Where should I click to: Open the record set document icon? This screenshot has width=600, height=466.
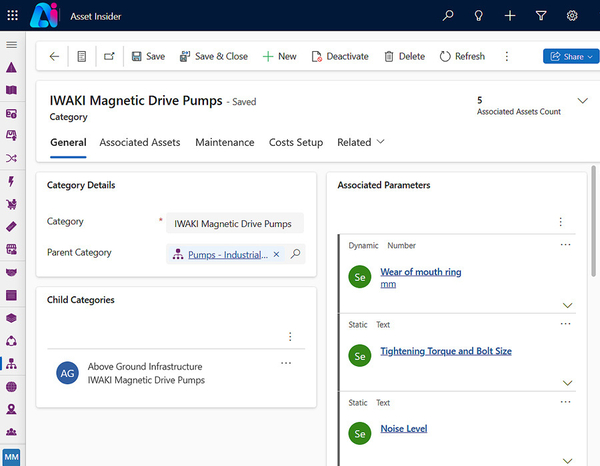[82, 57]
